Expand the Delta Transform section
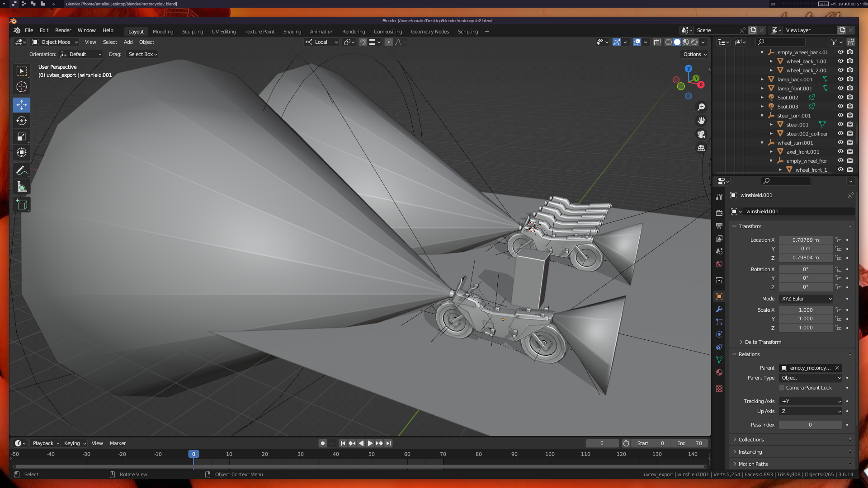 pyautogui.click(x=763, y=342)
